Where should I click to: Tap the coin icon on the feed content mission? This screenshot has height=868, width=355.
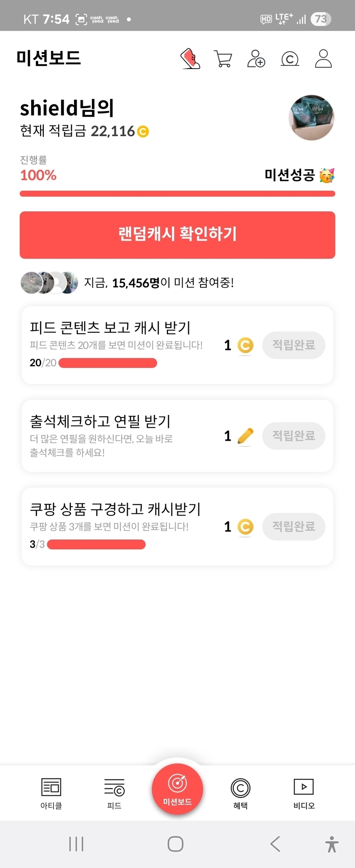[245, 345]
